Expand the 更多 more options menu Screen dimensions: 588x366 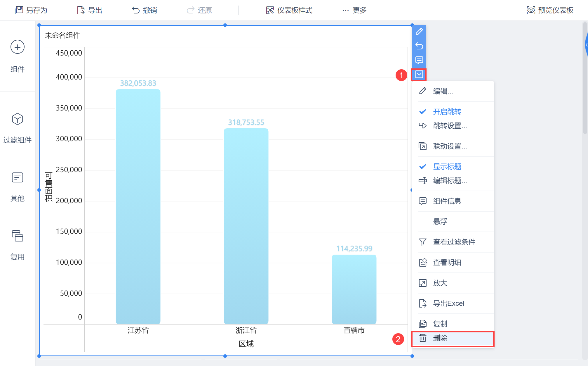pos(354,10)
